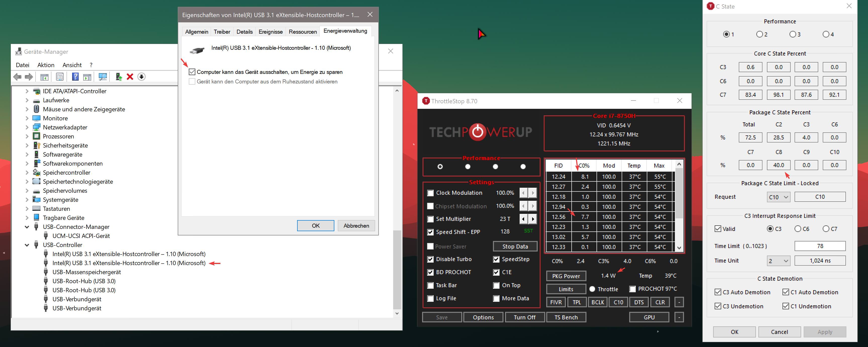Increase Clock Modulation with right arrow
Screen dimensions: 868x347
[533, 193]
